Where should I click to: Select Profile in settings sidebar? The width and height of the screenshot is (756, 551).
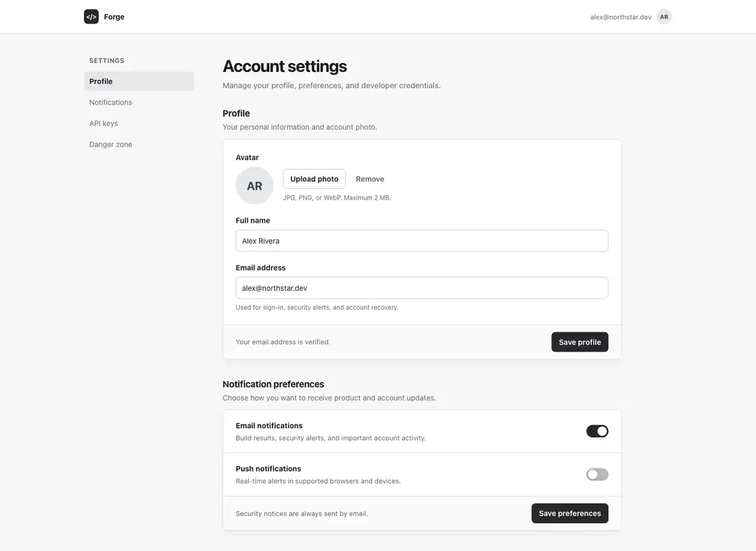pyautogui.click(x=139, y=81)
